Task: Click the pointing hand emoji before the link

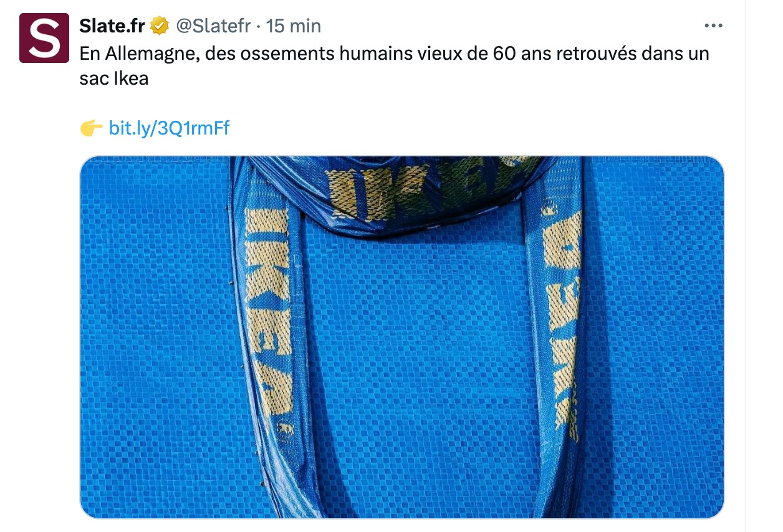Action: click(x=92, y=128)
